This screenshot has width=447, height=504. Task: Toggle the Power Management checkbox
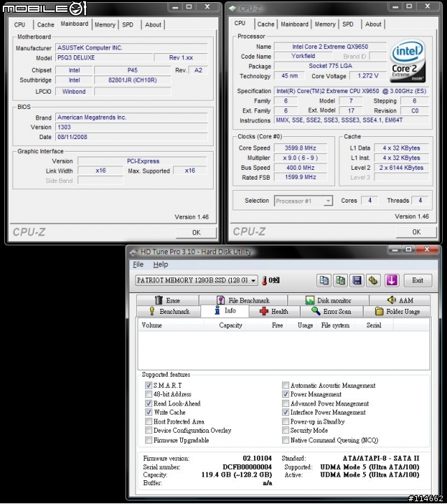pos(286,394)
